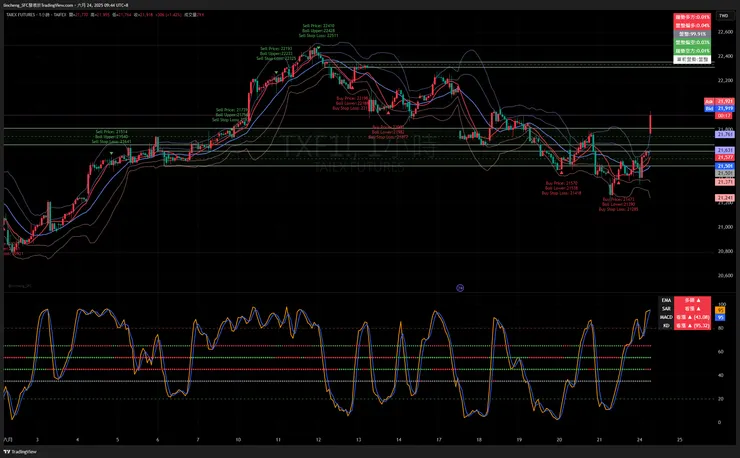Click the 20,600 price axis tick
740x458 pixels.
(725, 276)
